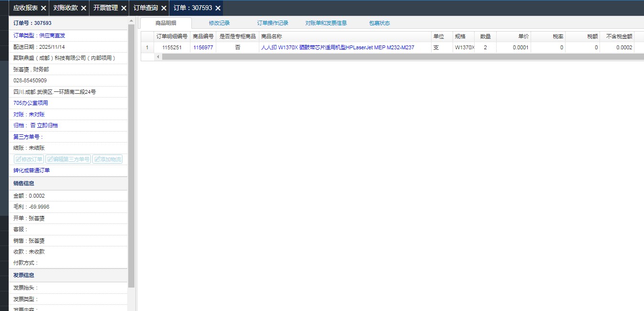Screen dimensions: 644x311
Task: Close the 应收报表 tab
Action: tap(44, 8)
